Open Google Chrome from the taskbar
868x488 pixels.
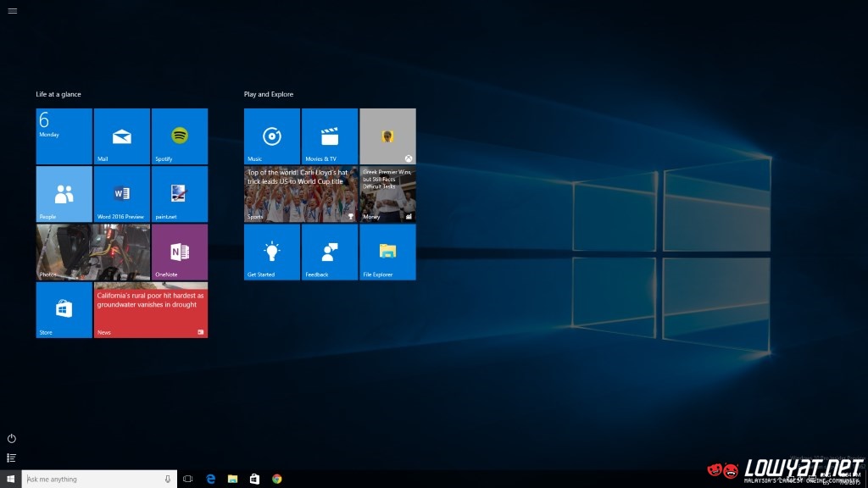click(276, 479)
